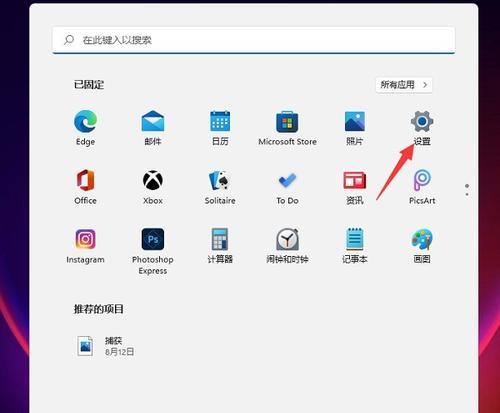Open the 日历 calendar app
The image size is (500, 413).
pyautogui.click(x=220, y=128)
